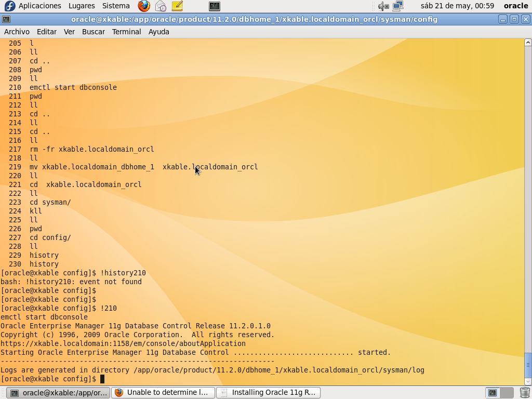Maximize the terminal window
This screenshot has width=532, height=399.
tap(514, 19)
